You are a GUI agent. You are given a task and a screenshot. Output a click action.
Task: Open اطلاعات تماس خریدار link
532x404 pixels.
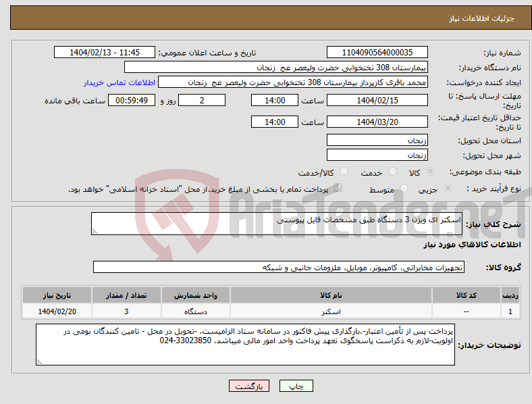click(119, 82)
